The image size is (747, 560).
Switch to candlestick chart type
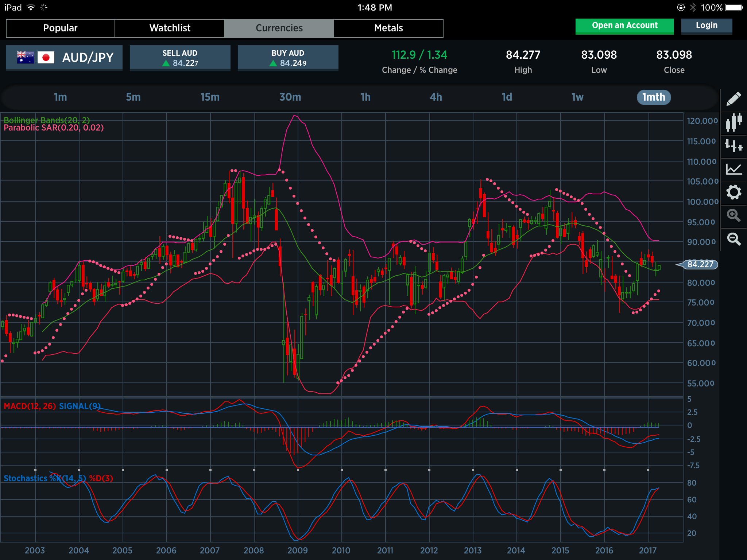734,122
